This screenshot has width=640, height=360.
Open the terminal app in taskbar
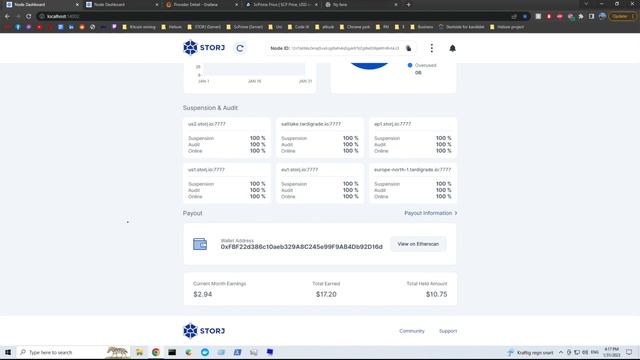pyautogui.click(x=172, y=352)
